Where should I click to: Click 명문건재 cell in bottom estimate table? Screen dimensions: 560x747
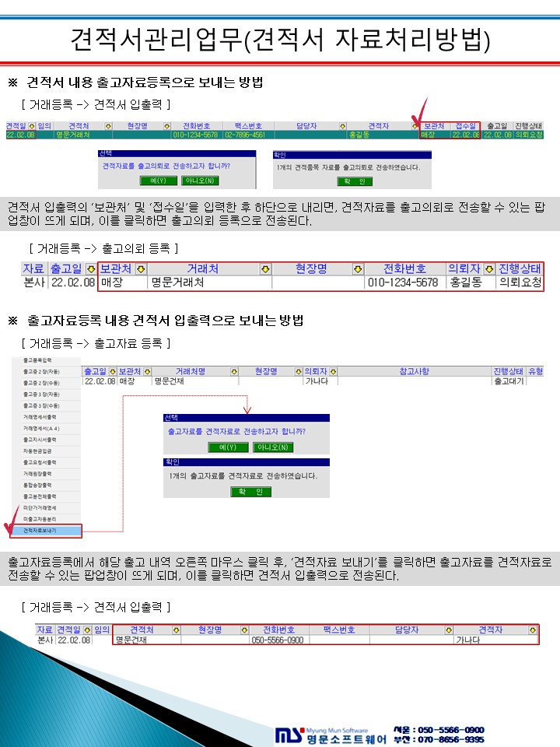[147, 640]
